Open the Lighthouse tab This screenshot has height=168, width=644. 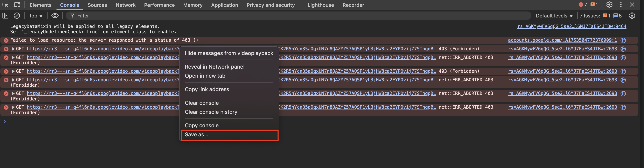pyautogui.click(x=321, y=5)
